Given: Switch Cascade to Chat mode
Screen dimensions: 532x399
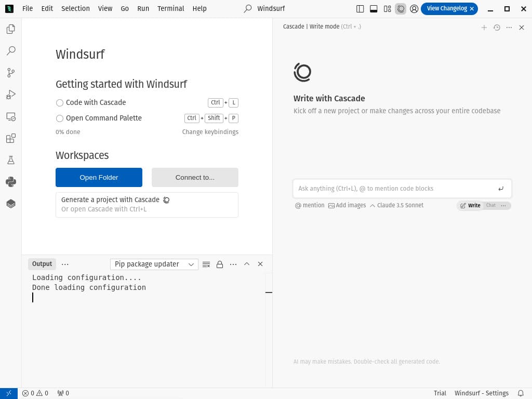Looking at the screenshot, I should pyautogui.click(x=490, y=206).
